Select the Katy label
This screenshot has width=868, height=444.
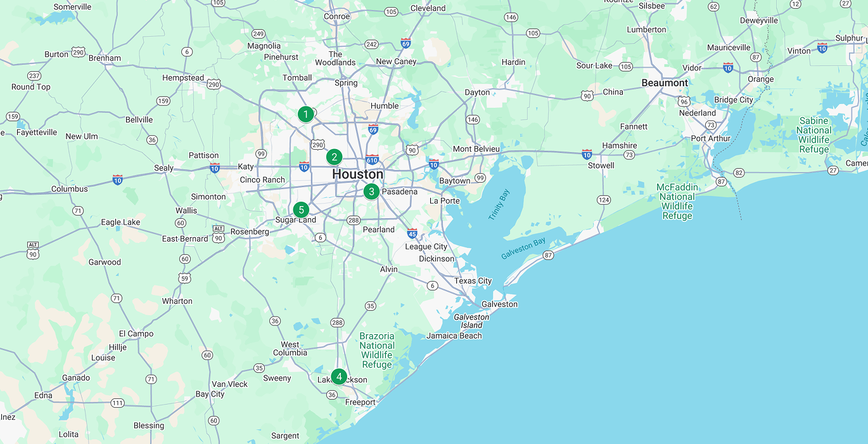246,167
